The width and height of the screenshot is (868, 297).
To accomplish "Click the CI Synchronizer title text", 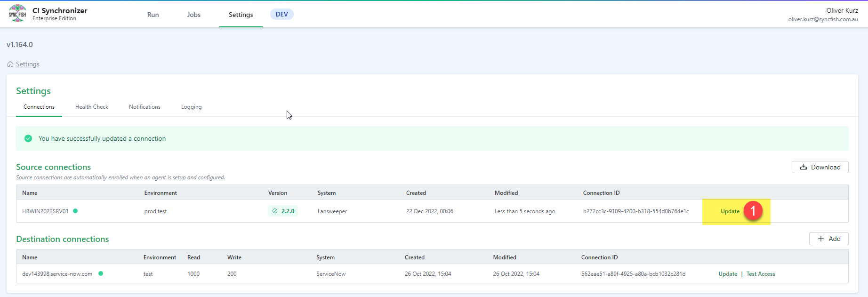I will (x=60, y=10).
